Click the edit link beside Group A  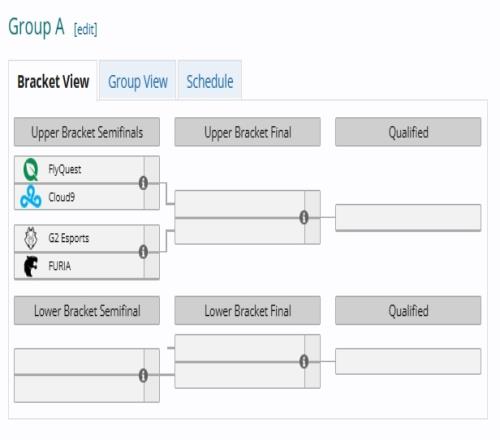click(x=85, y=29)
